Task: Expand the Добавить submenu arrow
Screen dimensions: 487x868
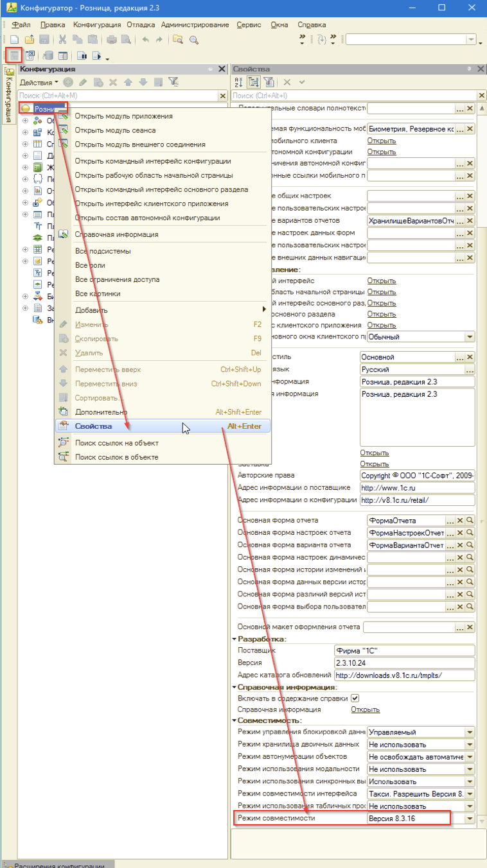Action: coord(264,310)
